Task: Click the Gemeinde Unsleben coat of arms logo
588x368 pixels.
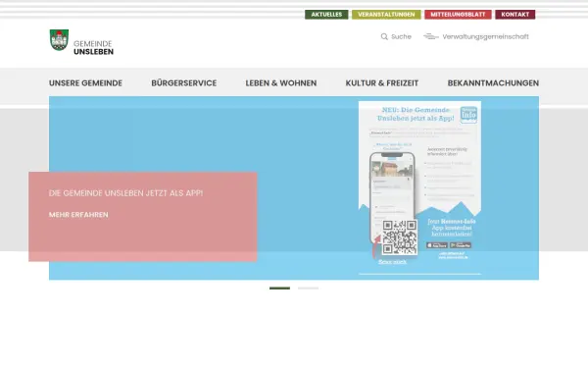Action: pos(59,40)
